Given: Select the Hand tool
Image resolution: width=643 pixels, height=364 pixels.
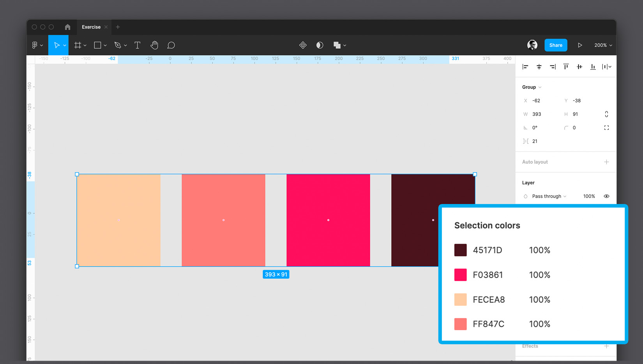Looking at the screenshot, I should pos(154,45).
